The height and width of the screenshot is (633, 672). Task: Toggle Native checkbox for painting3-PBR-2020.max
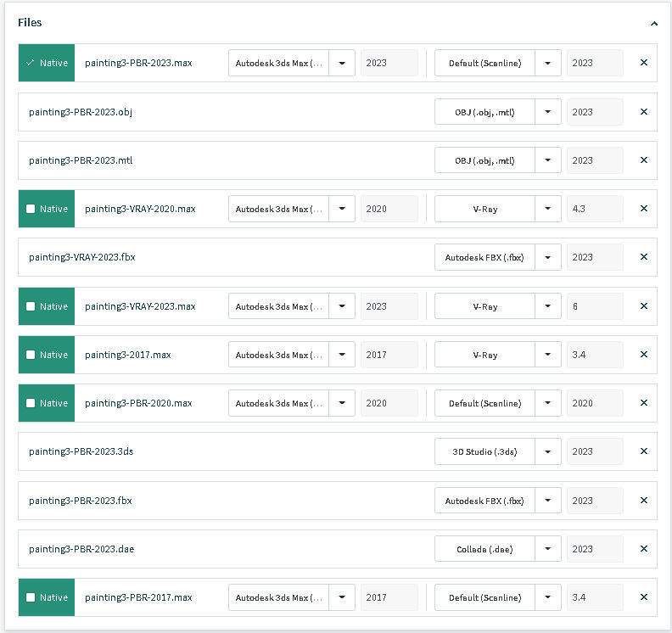tap(31, 403)
